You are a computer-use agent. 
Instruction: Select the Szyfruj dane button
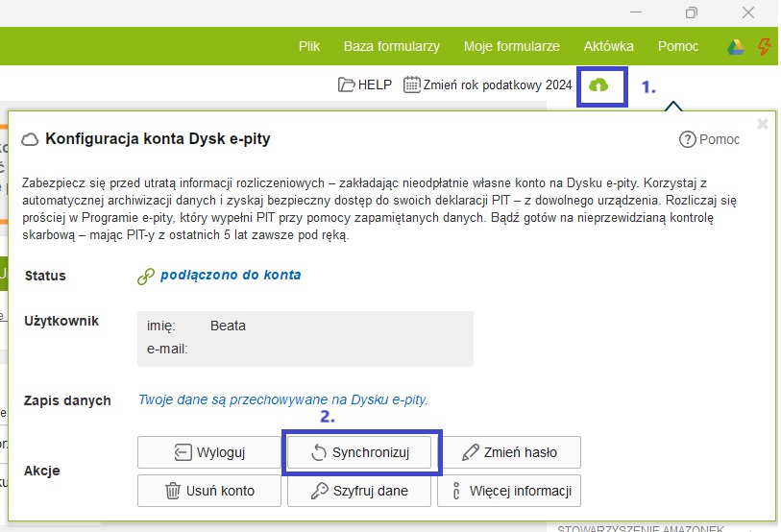pyautogui.click(x=359, y=491)
